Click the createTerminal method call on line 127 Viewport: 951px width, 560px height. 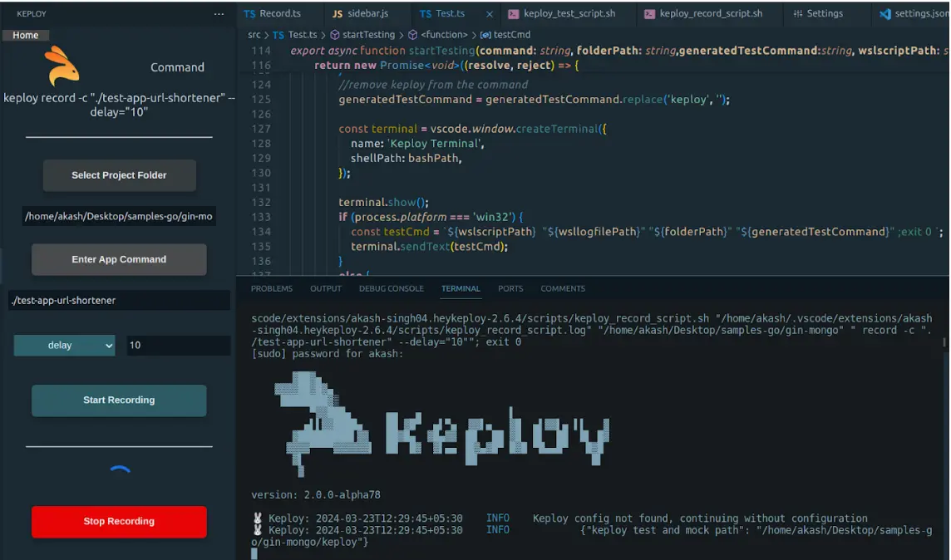(x=557, y=129)
